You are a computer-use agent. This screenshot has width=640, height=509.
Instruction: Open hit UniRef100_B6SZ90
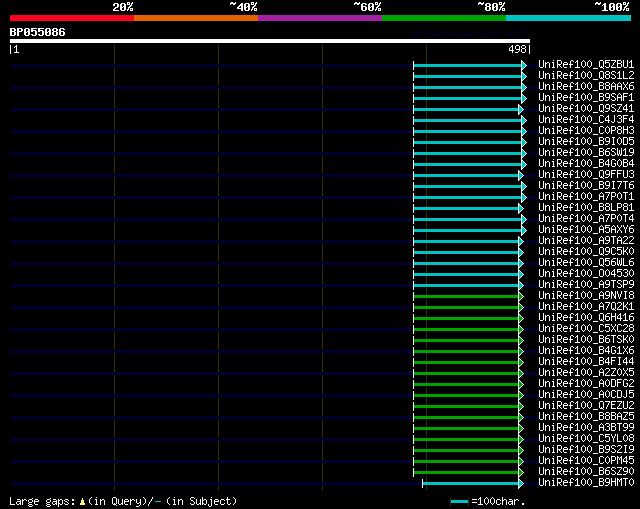586,472
